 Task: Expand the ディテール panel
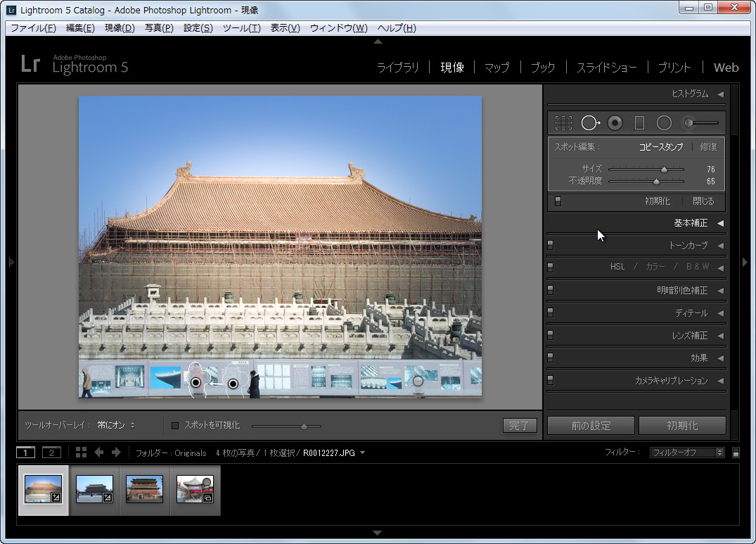pos(720,313)
